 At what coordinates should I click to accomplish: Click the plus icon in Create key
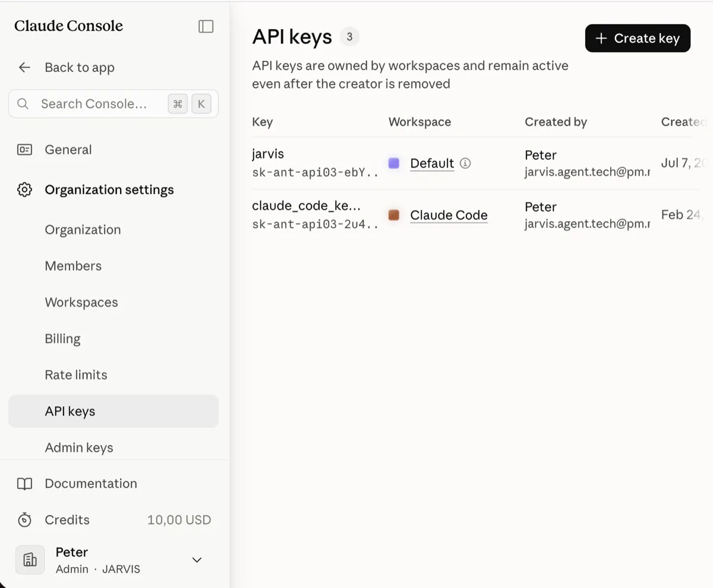(601, 39)
